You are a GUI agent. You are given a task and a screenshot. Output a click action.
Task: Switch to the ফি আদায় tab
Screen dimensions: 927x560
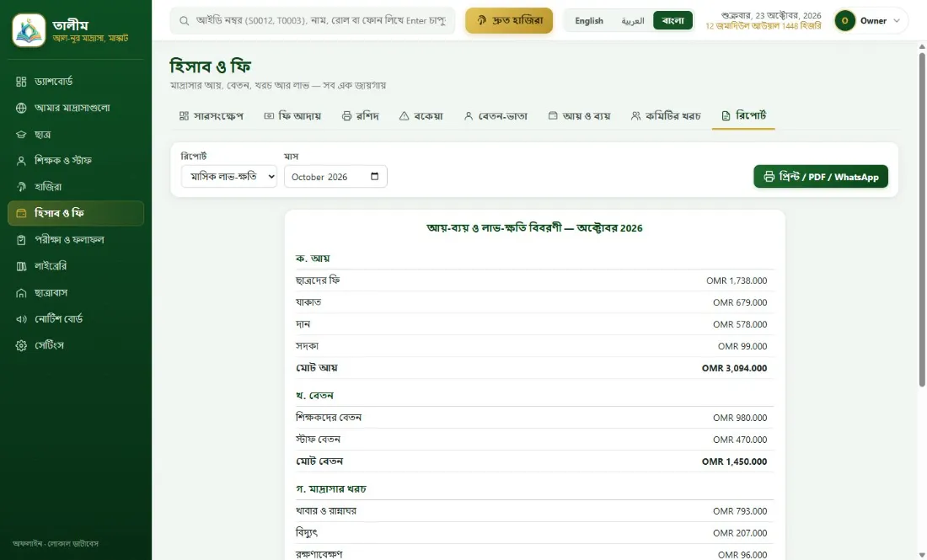pos(292,115)
